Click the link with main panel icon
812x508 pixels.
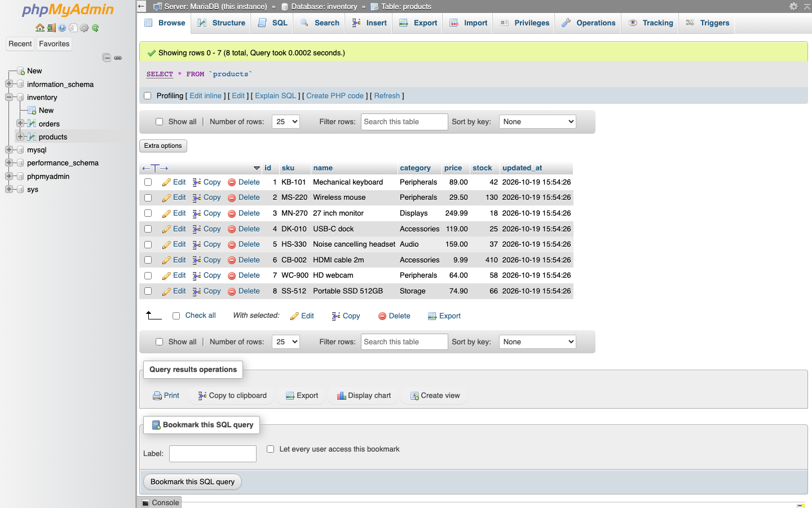118,58
